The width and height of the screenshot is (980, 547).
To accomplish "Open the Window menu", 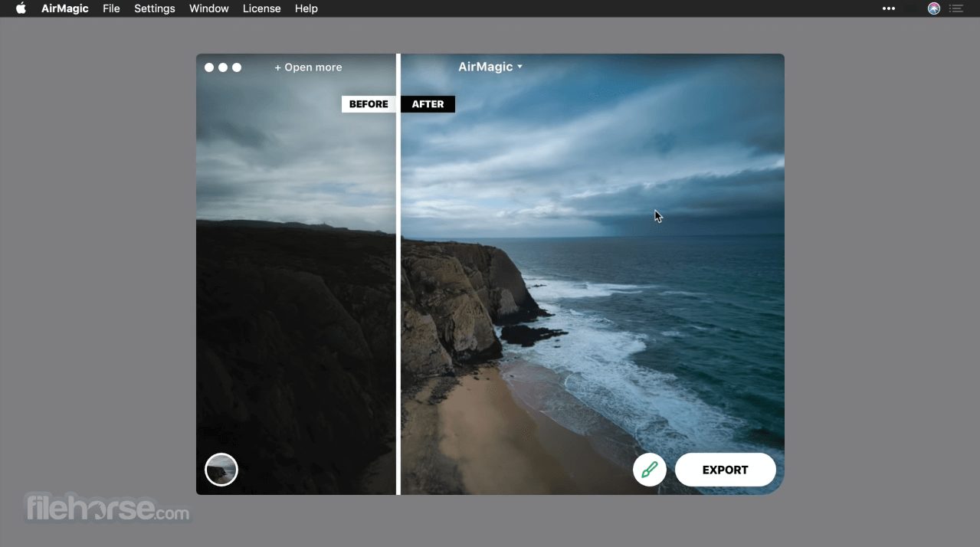I will pyautogui.click(x=208, y=8).
